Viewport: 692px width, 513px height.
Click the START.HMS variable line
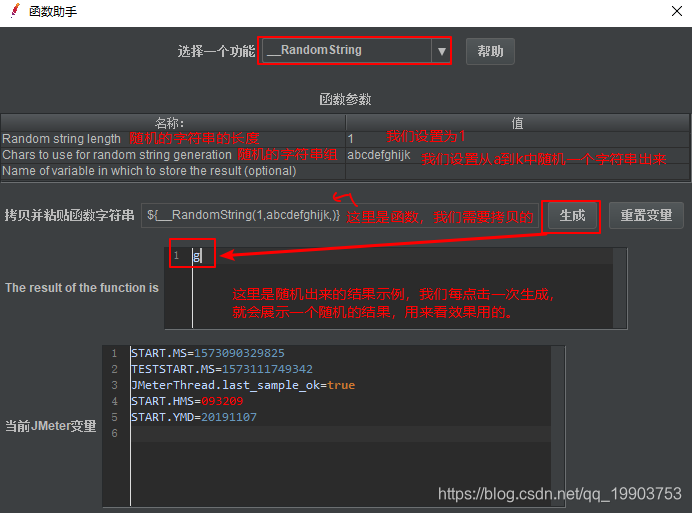pos(187,401)
